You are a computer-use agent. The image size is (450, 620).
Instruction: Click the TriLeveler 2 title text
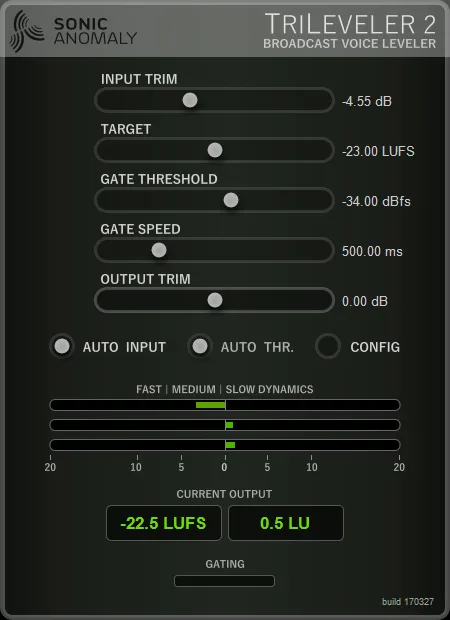pos(350,24)
